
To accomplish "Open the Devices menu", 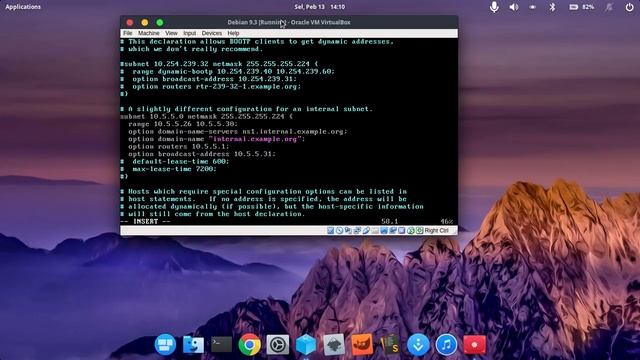I will coord(211,33).
